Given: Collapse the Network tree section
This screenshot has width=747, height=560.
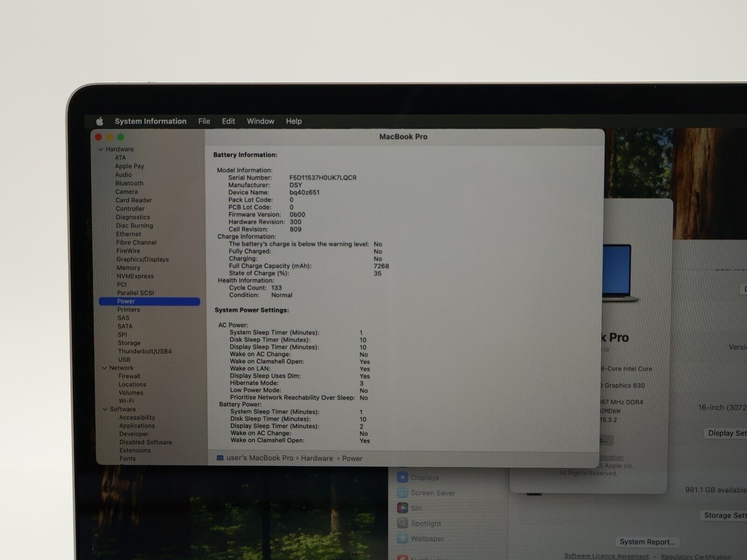Looking at the screenshot, I should [x=105, y=368].
